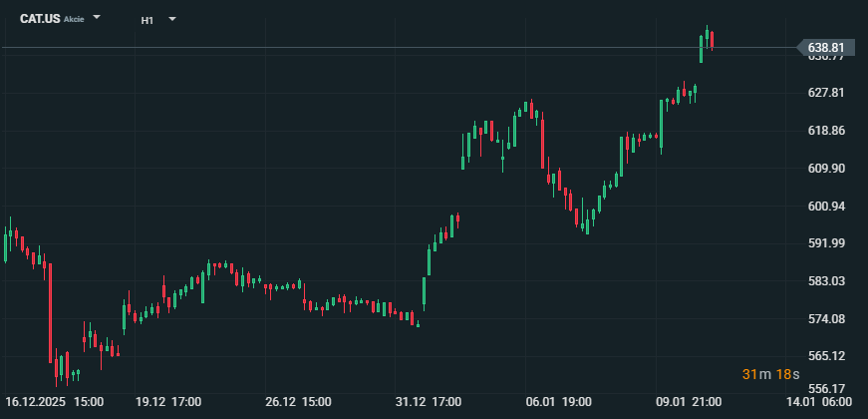Click the 609.90 price axis label

[x=825, y=169]
